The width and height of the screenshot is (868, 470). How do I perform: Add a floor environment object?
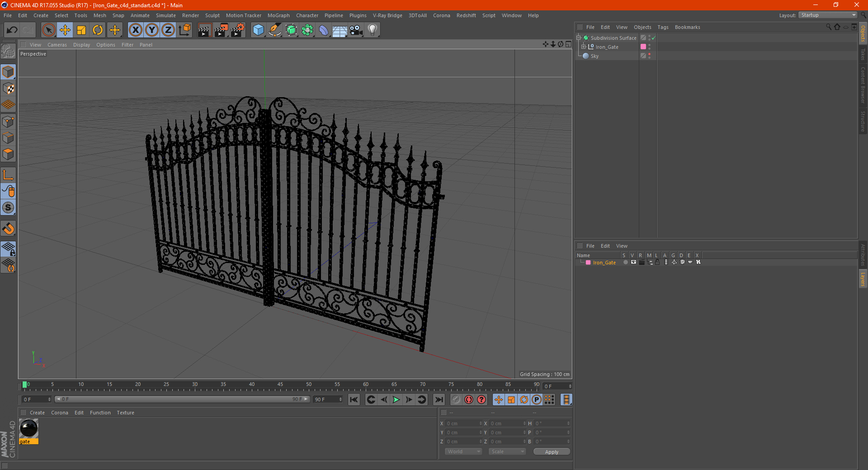(340, 30)
